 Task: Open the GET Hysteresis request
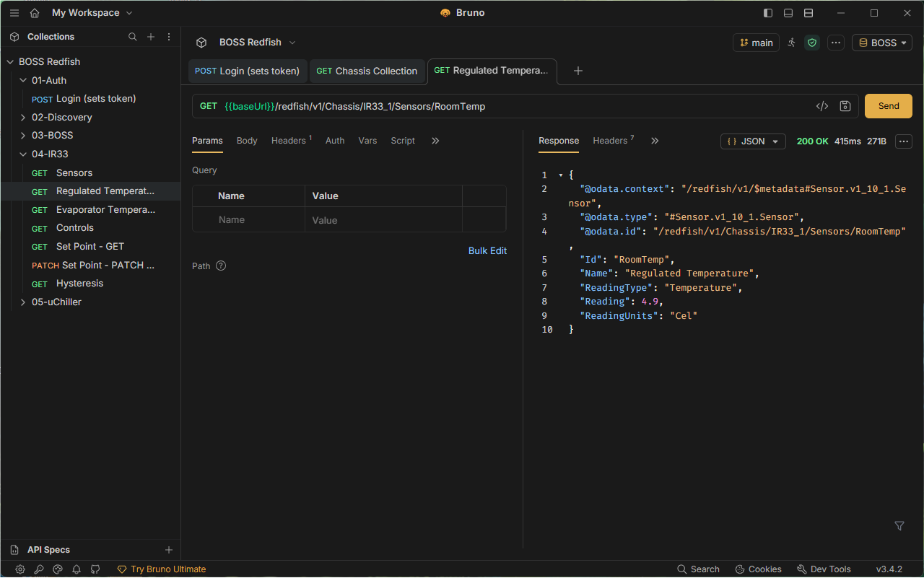tap(90, 284)
